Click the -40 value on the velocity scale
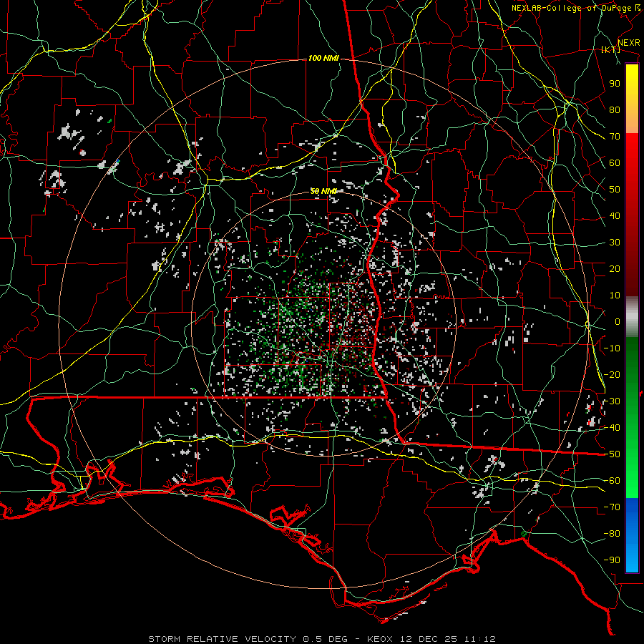Viewport: 644px width, 644px height. click(612, 428)
